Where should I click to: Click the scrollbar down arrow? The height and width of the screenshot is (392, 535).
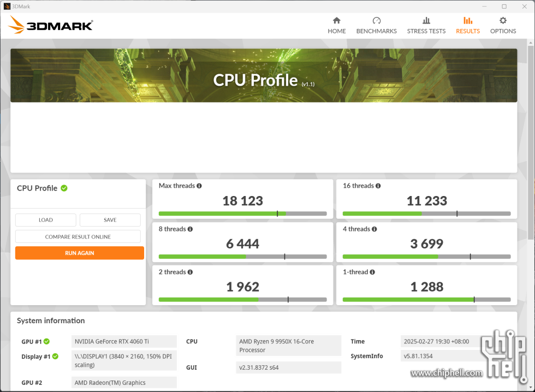pyautogui.click(x=530, y=388)
